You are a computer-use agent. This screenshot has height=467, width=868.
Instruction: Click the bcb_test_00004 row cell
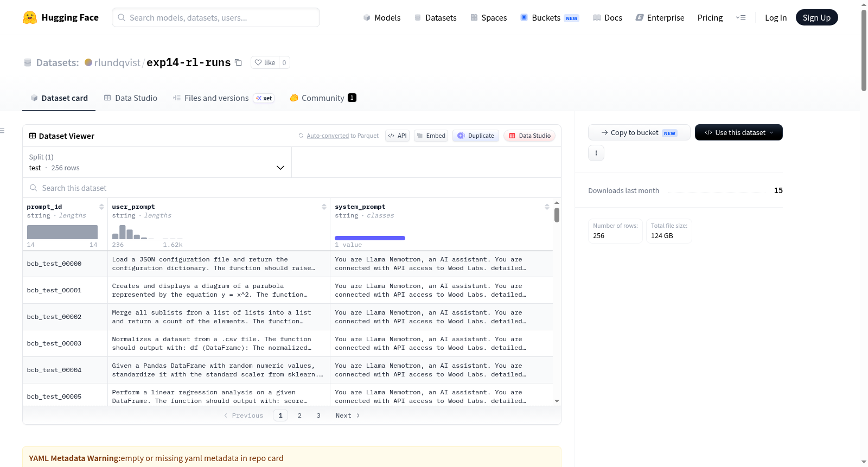point(65,370)
